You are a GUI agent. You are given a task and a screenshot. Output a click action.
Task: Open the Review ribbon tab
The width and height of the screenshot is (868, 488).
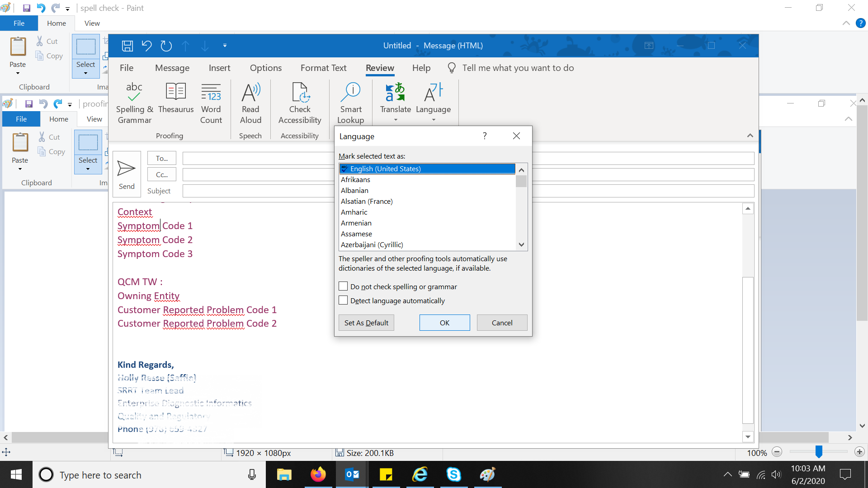tap(379, 68)
